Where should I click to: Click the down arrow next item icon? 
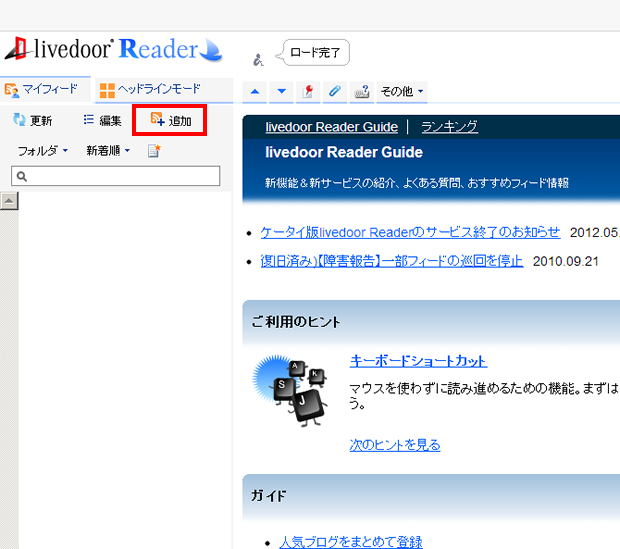click(x=281, y=91)
